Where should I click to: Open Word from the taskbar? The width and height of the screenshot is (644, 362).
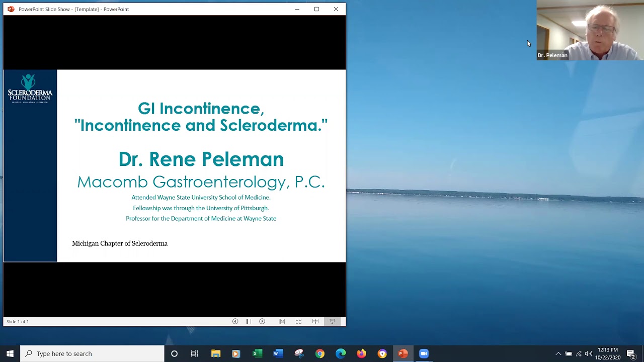coord(278,353)
